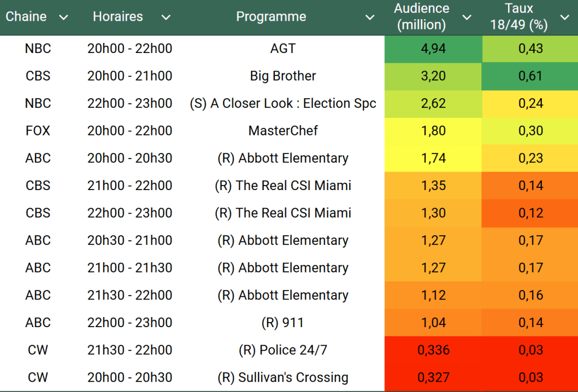Expand the Horaires column filter chevron
Viewport: 578px width, 392px height.
pos(166,17)
